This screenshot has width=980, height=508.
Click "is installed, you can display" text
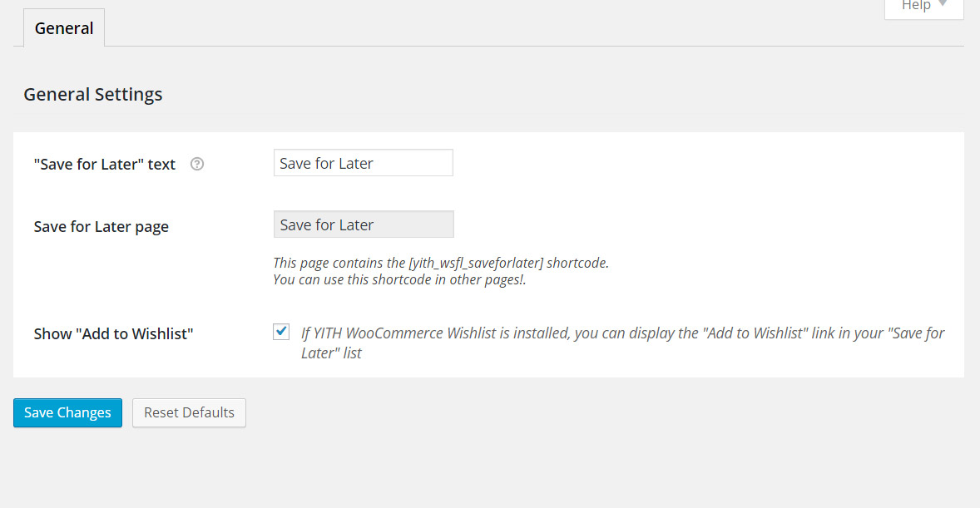click(x=576, y=333)
